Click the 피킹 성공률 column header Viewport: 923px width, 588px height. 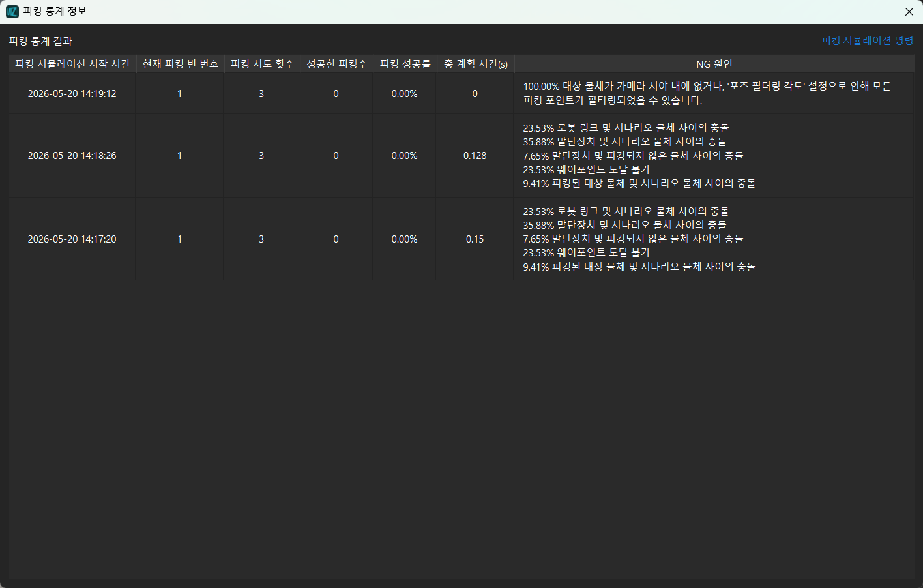tap(405, 64)
